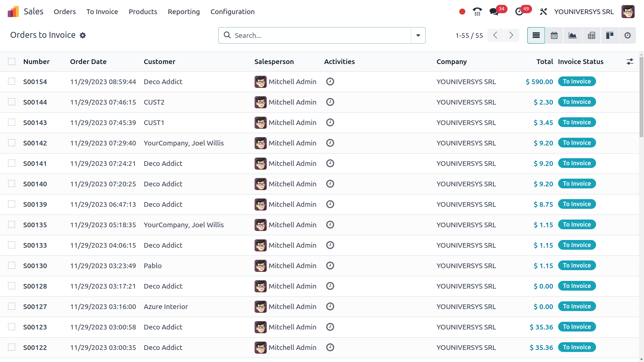Open optional columns adjust settings

pyautogui.click(x=630, y=62)
